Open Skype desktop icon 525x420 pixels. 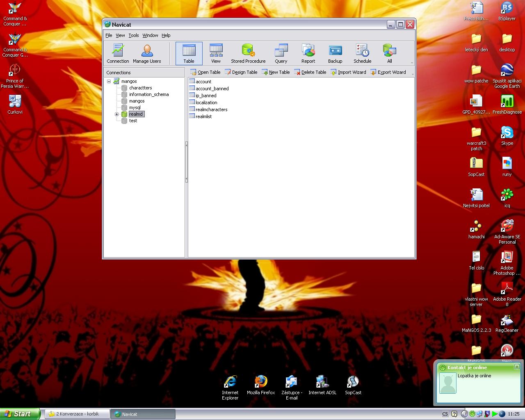coord(507,136)
